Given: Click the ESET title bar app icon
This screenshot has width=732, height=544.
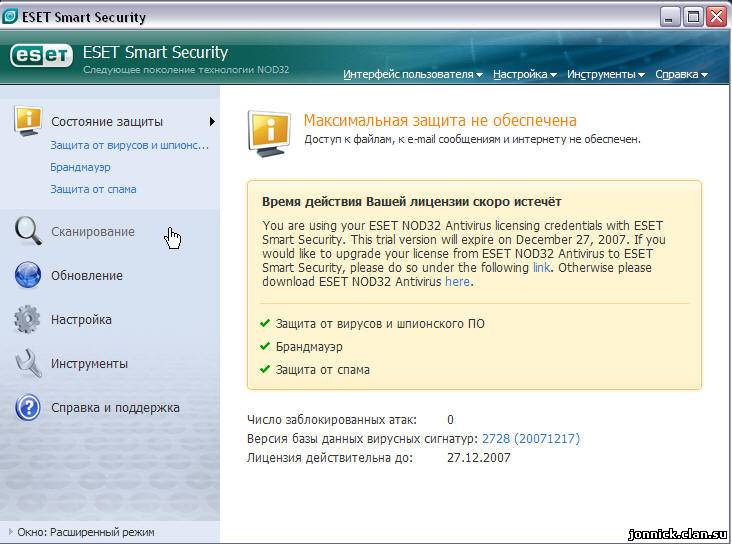Looking at the screenshot, I should click(x=10, y=16).
